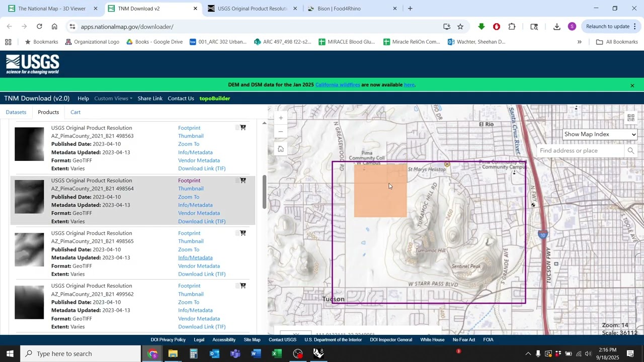This screenshot has width=644, height=362.
Task: Open File Explorer from taskbar
Action: click(x=173, y=353)
